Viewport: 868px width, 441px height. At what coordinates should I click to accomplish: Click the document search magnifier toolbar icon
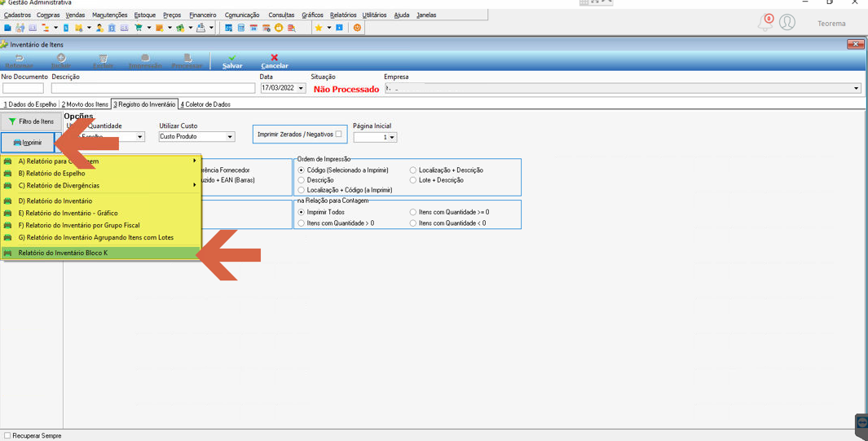pyautogui.click(x=291, y=27)
